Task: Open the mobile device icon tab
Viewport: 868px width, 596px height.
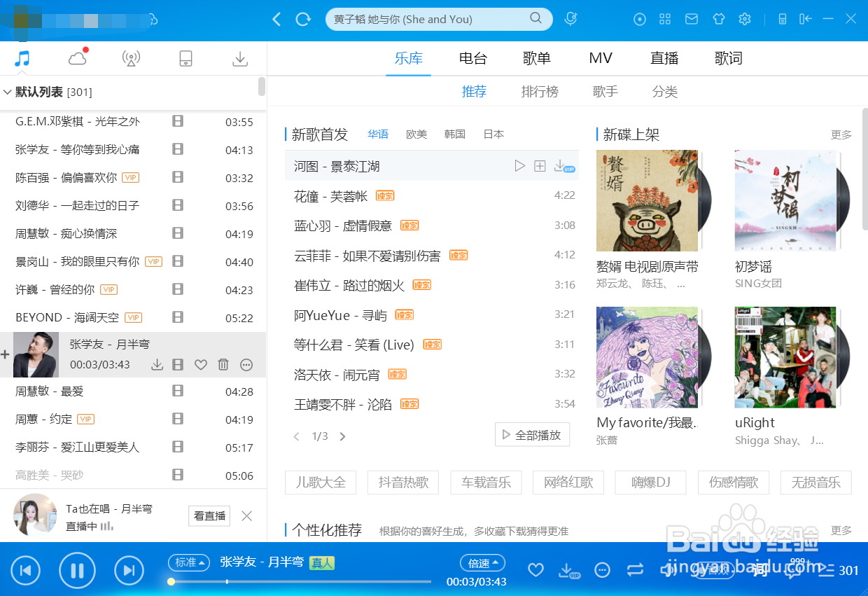Action: pyautogui.click(x=185, y=58)
